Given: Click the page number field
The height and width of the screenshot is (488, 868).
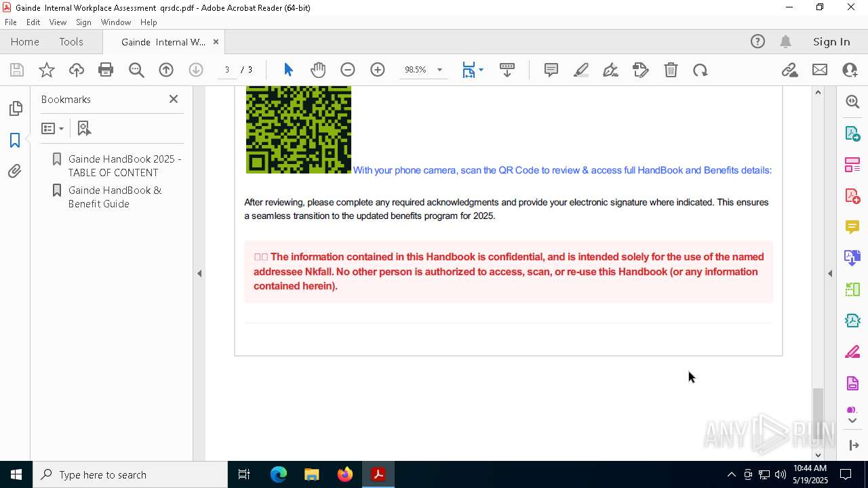Looking at the screenshot, I should pyautogui.click(x=227, y=70).
